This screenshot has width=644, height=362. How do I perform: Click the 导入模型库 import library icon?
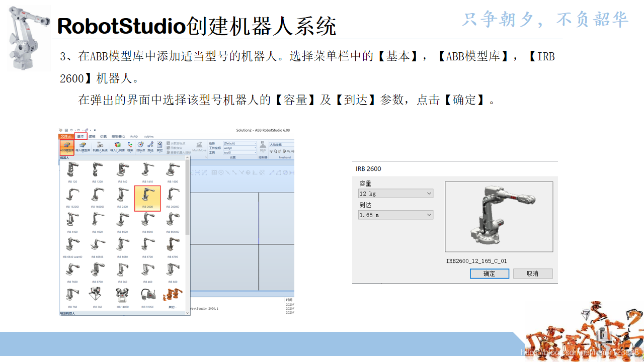[x=83, y=147]
